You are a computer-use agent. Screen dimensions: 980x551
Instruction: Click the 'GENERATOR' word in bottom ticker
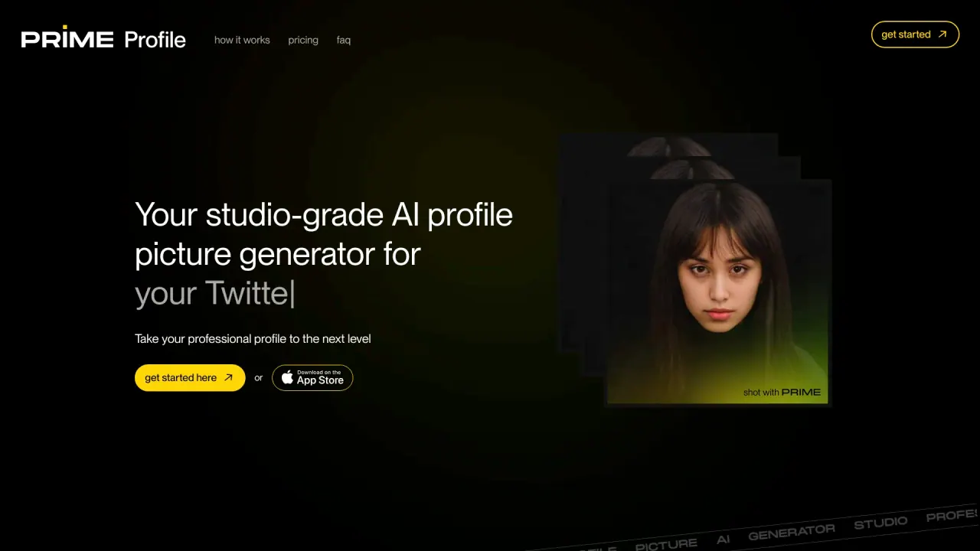coord(792,532)
